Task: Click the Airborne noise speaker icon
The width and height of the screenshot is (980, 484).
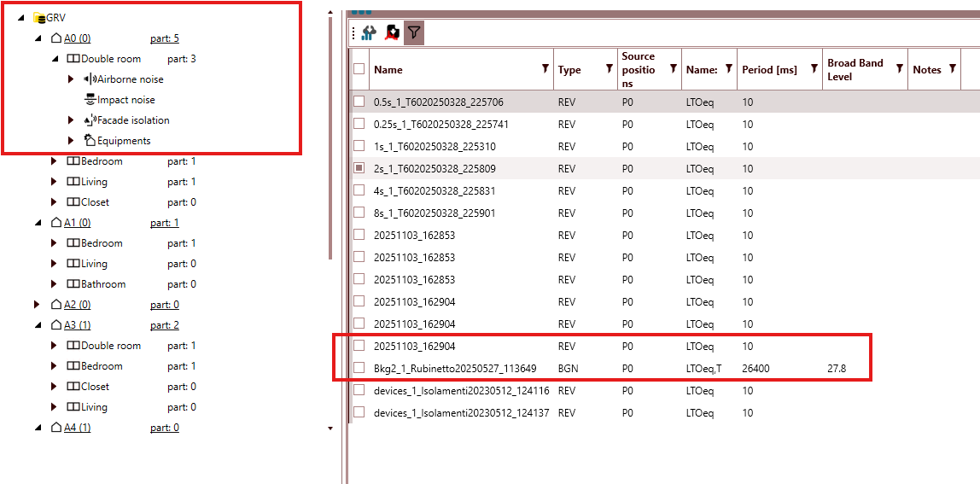Action: tap(90, 79)
